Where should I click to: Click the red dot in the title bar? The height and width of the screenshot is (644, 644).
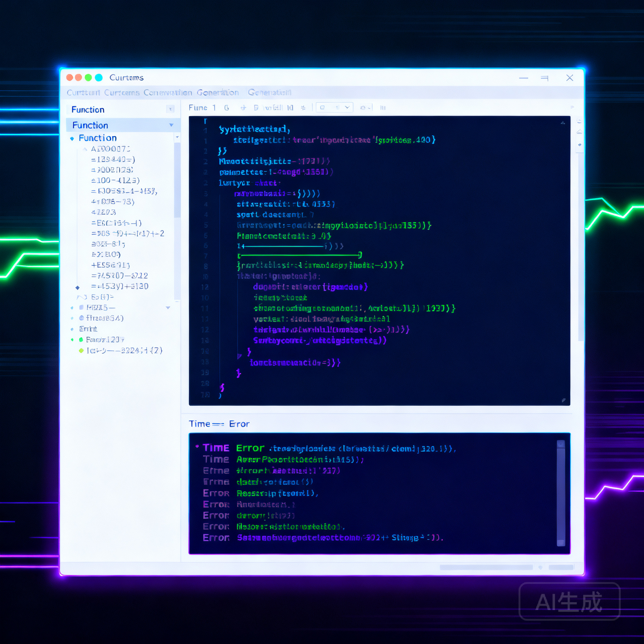click(x=70, y=77)
